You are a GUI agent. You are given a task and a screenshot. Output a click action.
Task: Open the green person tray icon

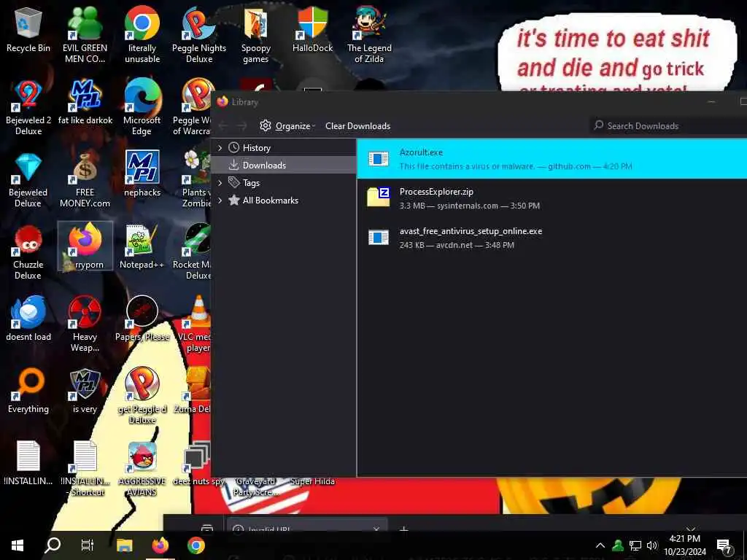click(618, 545)
